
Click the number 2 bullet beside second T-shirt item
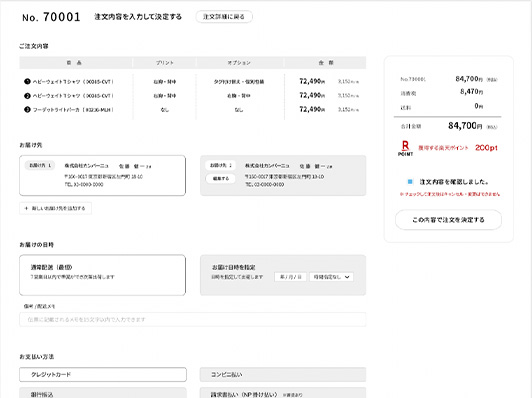pos(27,96)
